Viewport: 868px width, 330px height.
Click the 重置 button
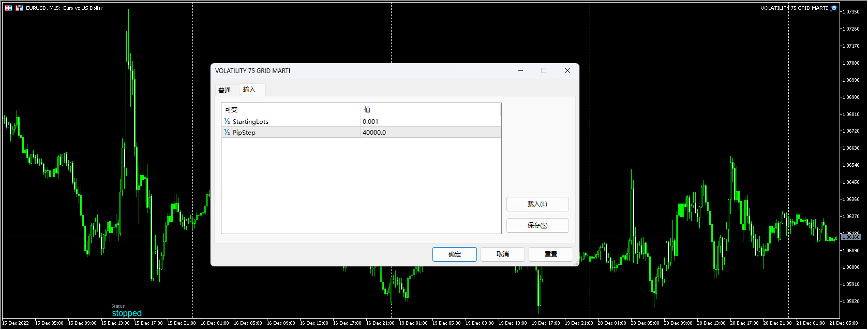tap(551, 254)
